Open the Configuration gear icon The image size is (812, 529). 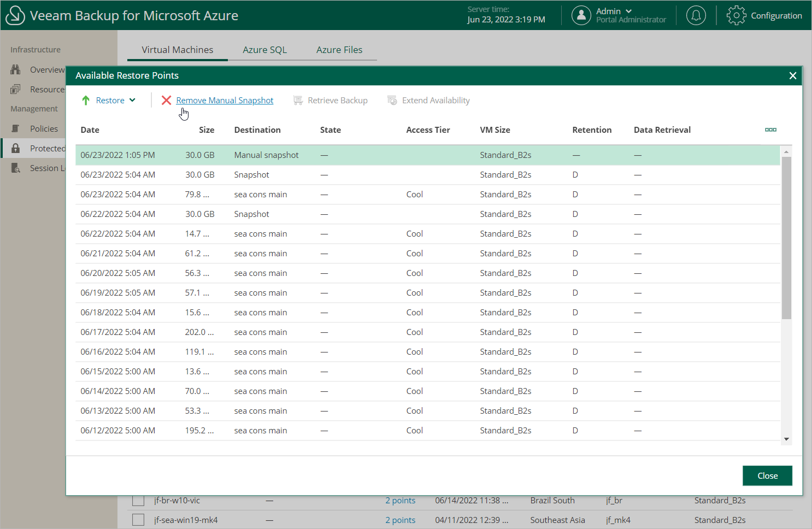point(736,15)
